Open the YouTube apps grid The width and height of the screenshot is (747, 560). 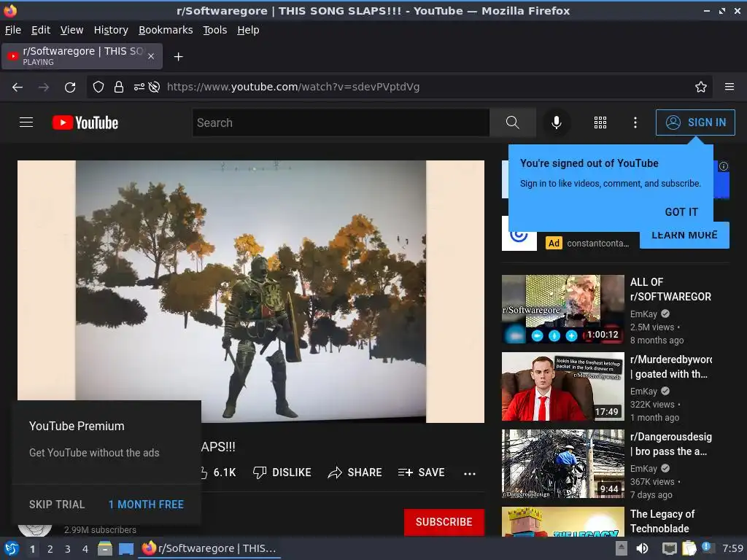tap(600, 122)
